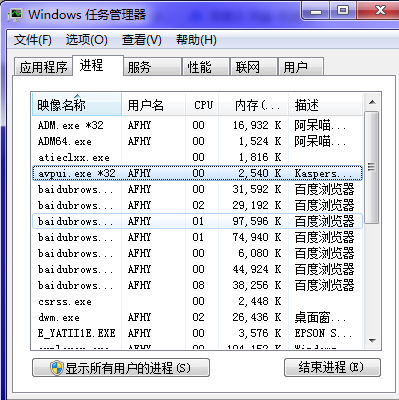
Task: Switch to the 服务 tab
Action: (152, 67)
